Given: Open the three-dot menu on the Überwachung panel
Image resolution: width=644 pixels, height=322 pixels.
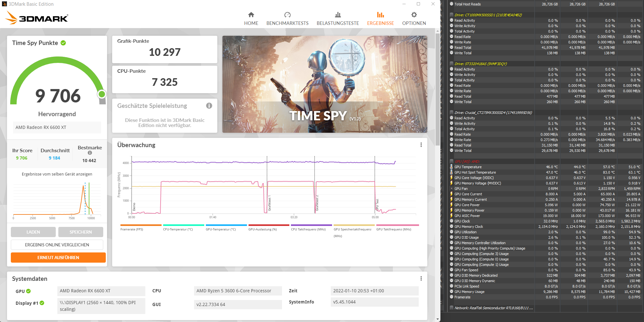Looking at the screenshot, I should pos(421,144).
